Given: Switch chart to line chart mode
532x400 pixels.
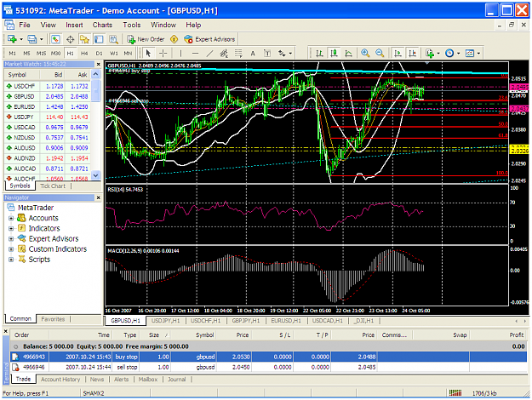Looking at the screenshot, I should coord(348,54).
